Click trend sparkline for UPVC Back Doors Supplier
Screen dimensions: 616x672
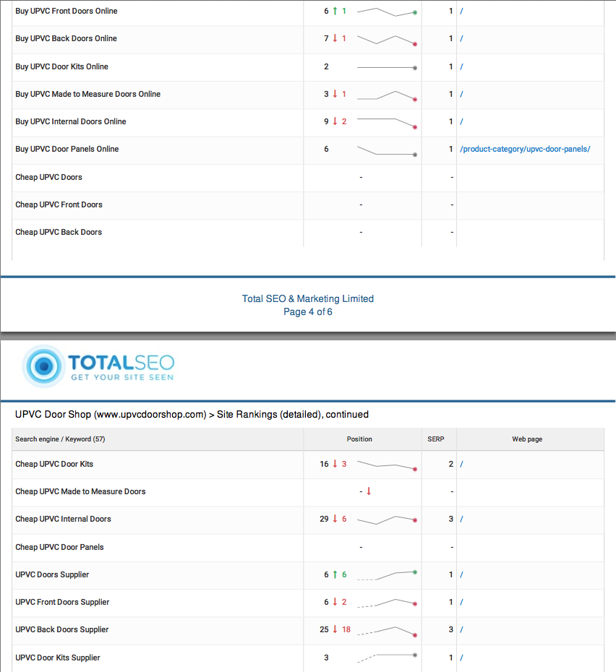(387, 632)
